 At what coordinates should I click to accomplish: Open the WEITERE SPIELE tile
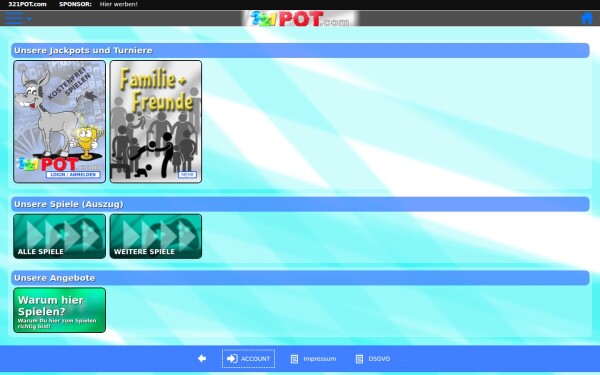click(156, 236)
